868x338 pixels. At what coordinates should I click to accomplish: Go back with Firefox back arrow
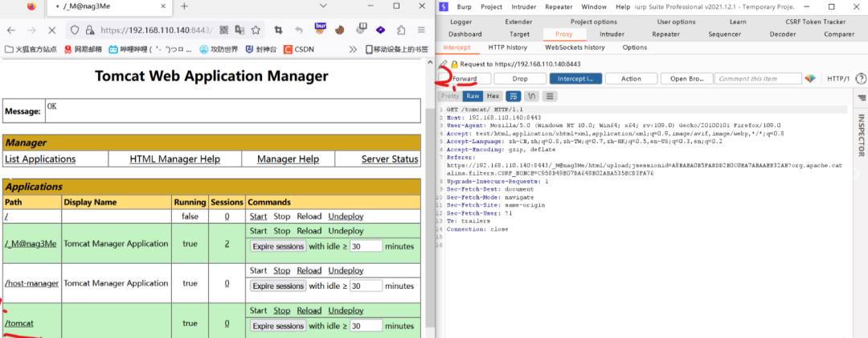pyautogui.click(x=11, y=30)
